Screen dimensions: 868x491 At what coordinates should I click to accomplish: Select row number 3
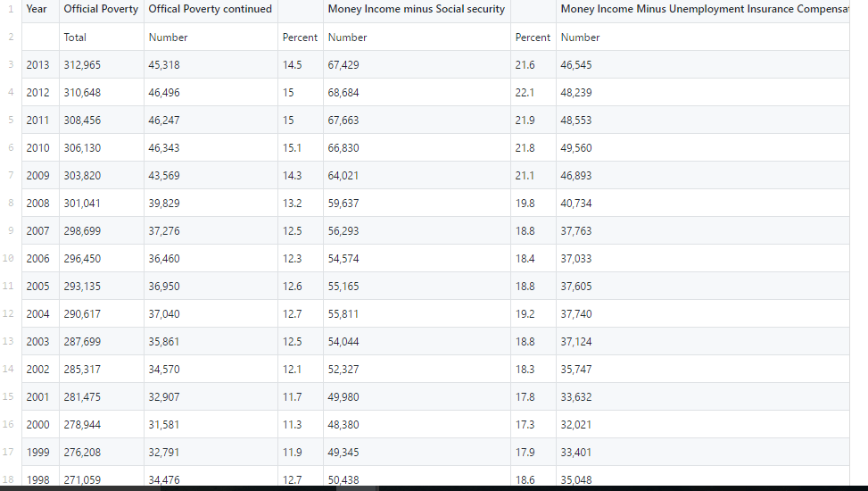pos(11,65)
